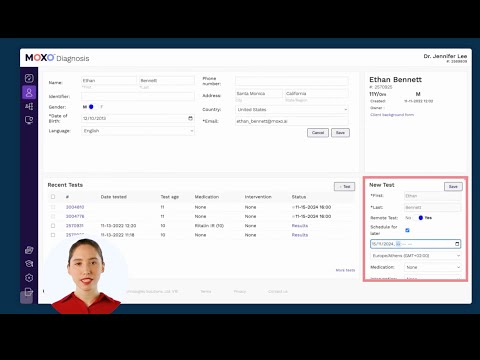
Task: Click the Email field with ethan_bennett address
Action: pyautogui.click(x=292, y=121)
